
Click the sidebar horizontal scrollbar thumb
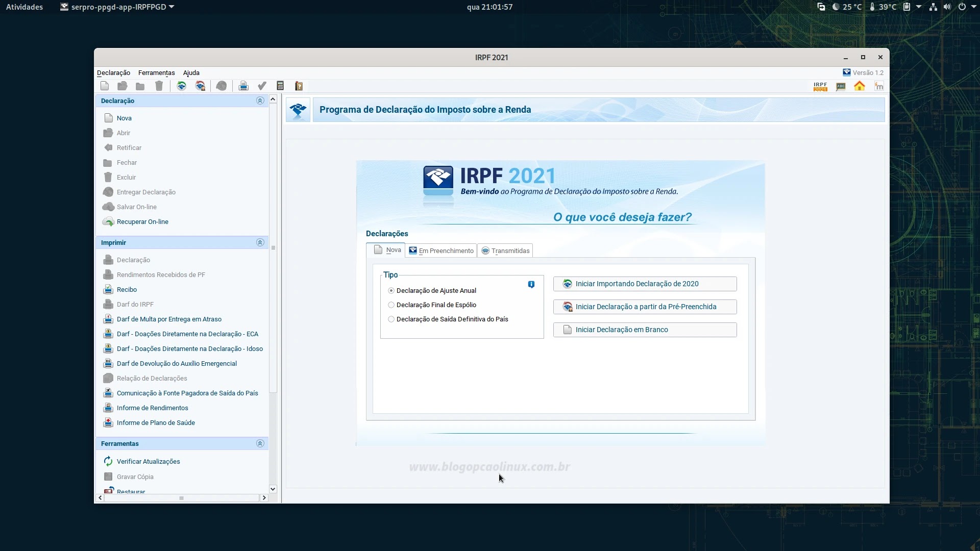(x=181, y=498)
